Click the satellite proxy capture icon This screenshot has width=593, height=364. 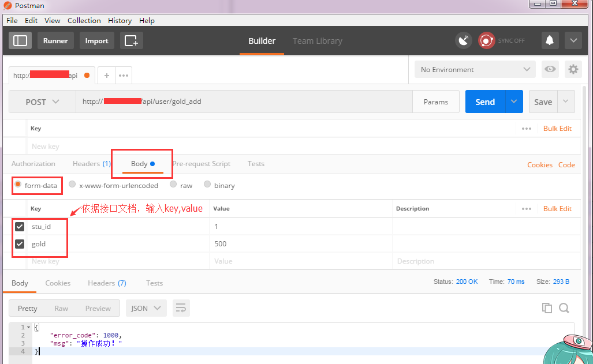point(464,40)
